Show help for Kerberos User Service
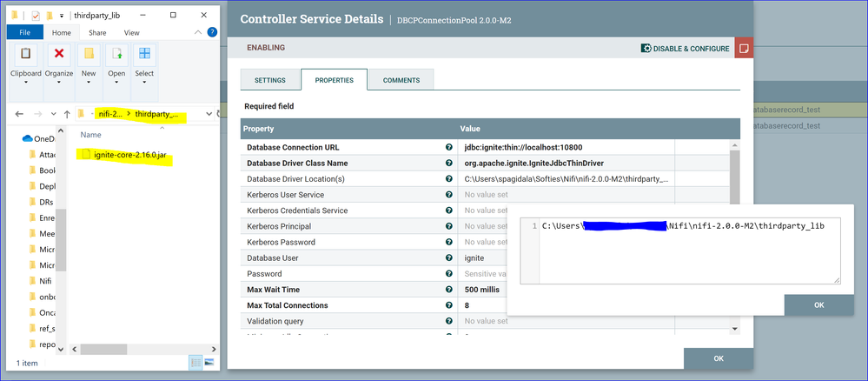The width and height of the screenshot is (868, 381). 449,195
